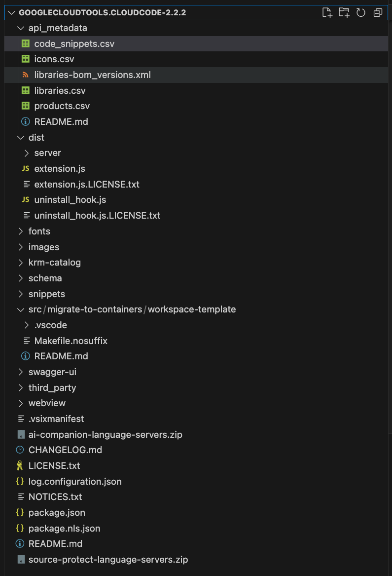Open the .vsixmanifest file
Screen dimensions: 392x576
[x=196, y=419]
